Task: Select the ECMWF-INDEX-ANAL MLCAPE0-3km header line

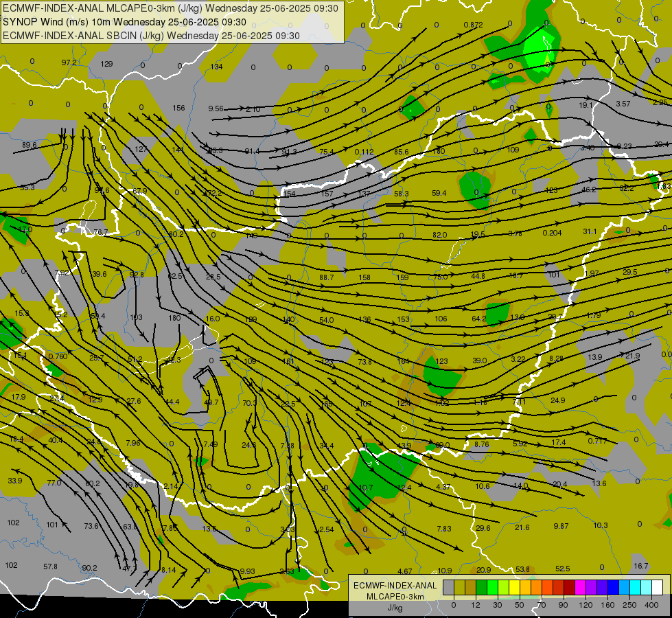Action: 170,8
